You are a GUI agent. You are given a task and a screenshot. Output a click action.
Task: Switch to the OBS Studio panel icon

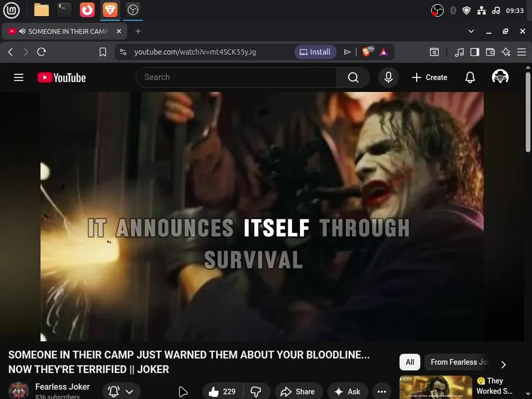pyautogui.click(x=132, y=10)
